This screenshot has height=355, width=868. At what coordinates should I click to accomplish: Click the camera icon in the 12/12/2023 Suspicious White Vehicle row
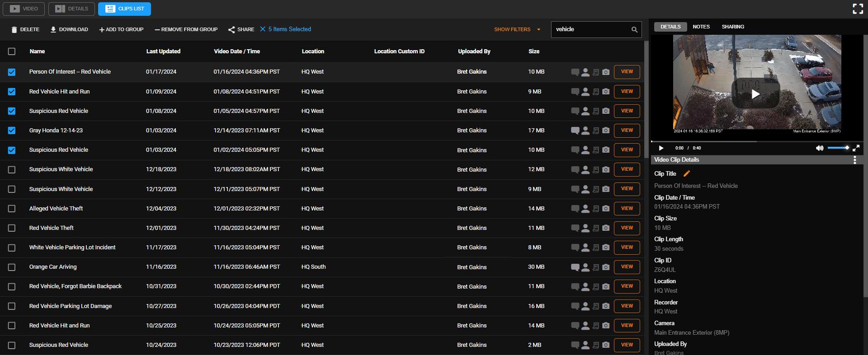[x=606, y=189]
